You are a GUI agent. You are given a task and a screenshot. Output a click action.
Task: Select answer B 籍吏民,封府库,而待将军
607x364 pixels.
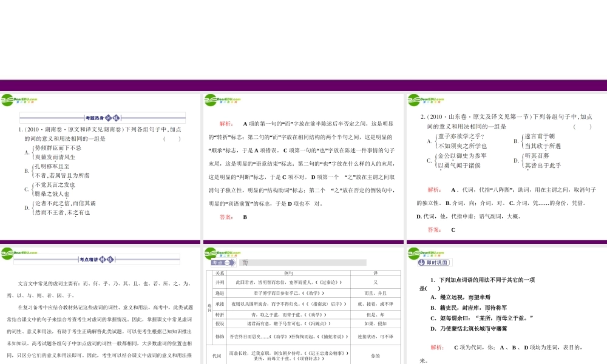pyautogui.click(x=469, y=308)
